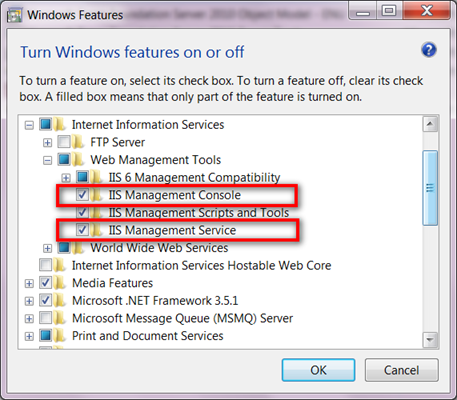Click the vertical scrollbar thumb
This screenshot has height=400, width=457.
[430, 188]
